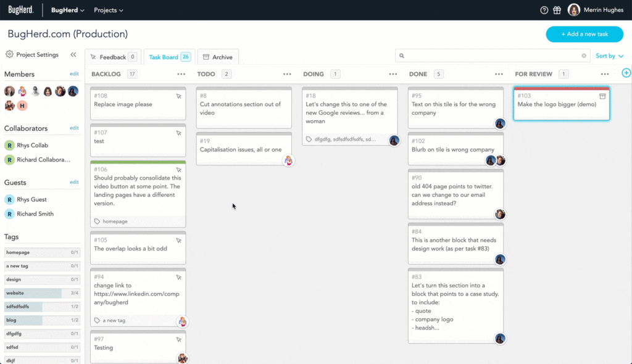Click into the task search field
This screenshot has height=364, width=632.
(x=493, y=56)
